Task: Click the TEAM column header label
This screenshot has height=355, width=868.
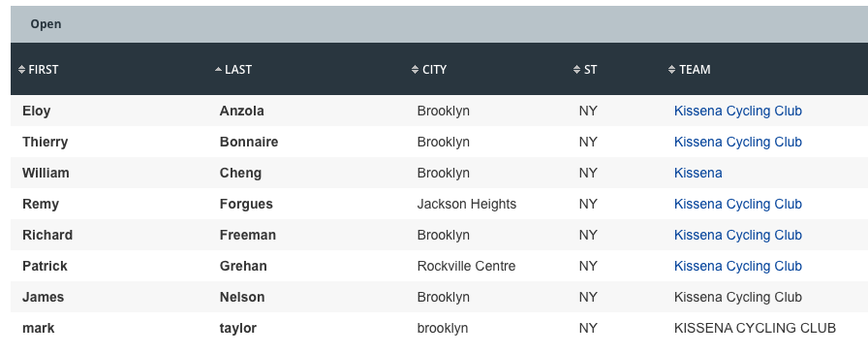Action: (695, 69)
